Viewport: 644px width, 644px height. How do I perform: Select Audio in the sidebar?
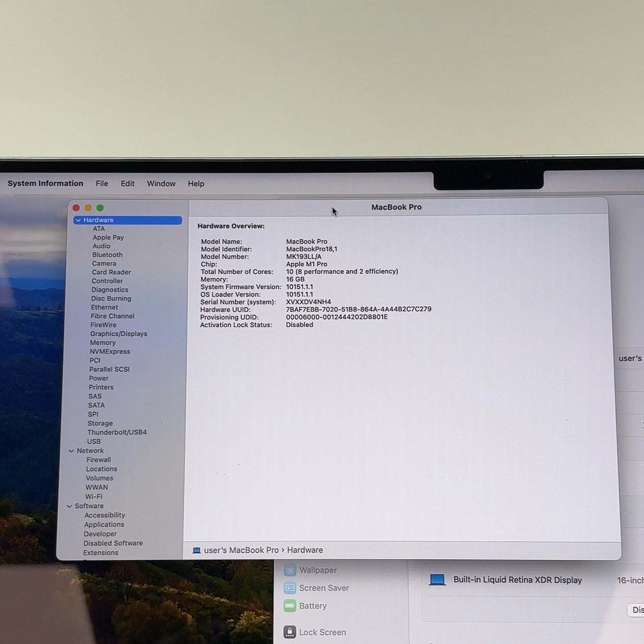[101, 246]
